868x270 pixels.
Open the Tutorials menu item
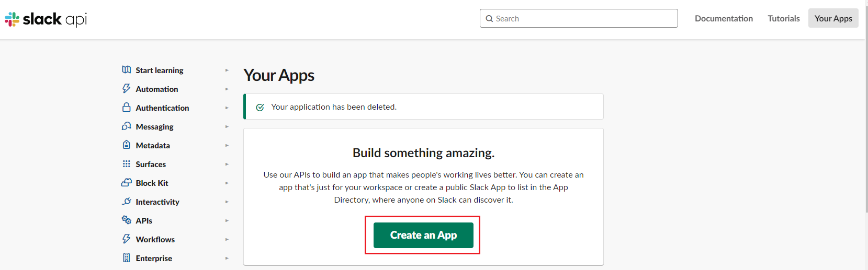784,18
